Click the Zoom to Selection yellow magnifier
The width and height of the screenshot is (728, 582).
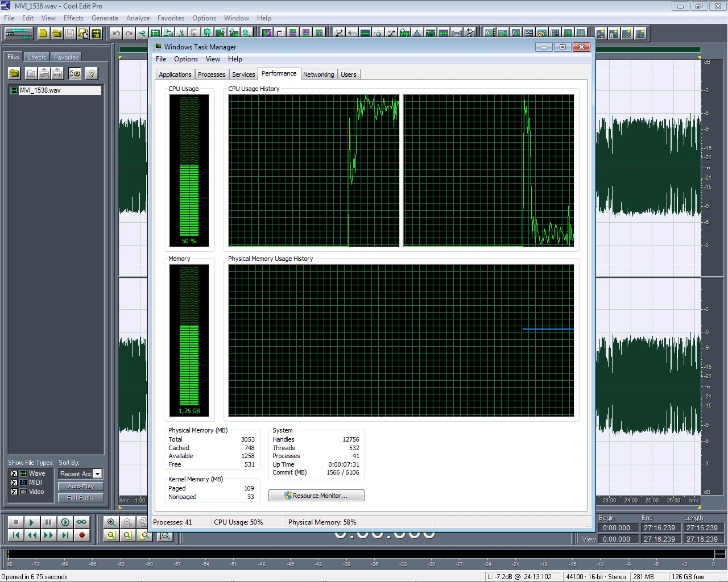click(111, 535)
